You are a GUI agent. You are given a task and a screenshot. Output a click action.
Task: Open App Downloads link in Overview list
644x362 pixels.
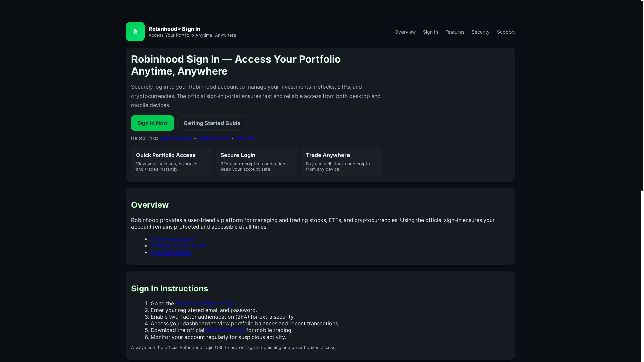click(x=171, y=252)
